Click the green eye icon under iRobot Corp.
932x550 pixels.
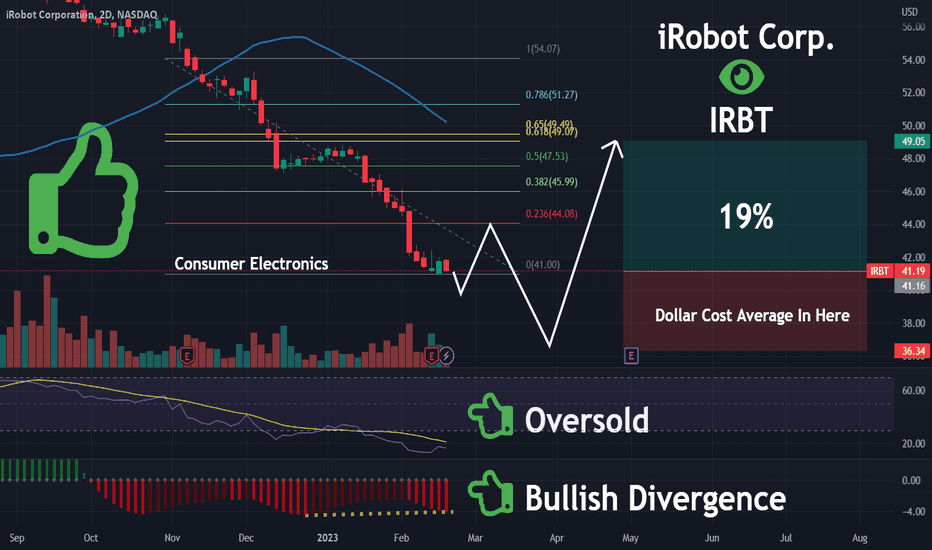[x=741, y=77]
